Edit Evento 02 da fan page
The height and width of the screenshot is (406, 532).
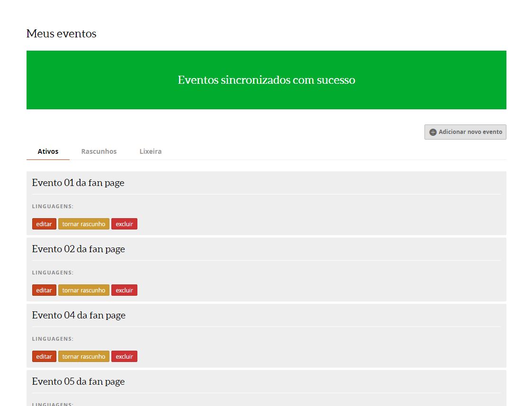(x=44, y=290)
